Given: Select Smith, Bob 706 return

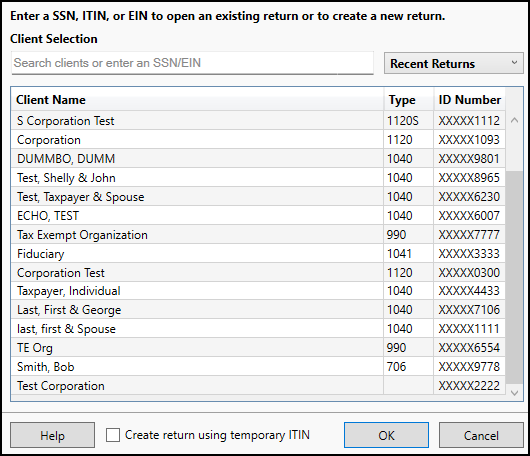Looking at the screenshot, I should (258, 367).
